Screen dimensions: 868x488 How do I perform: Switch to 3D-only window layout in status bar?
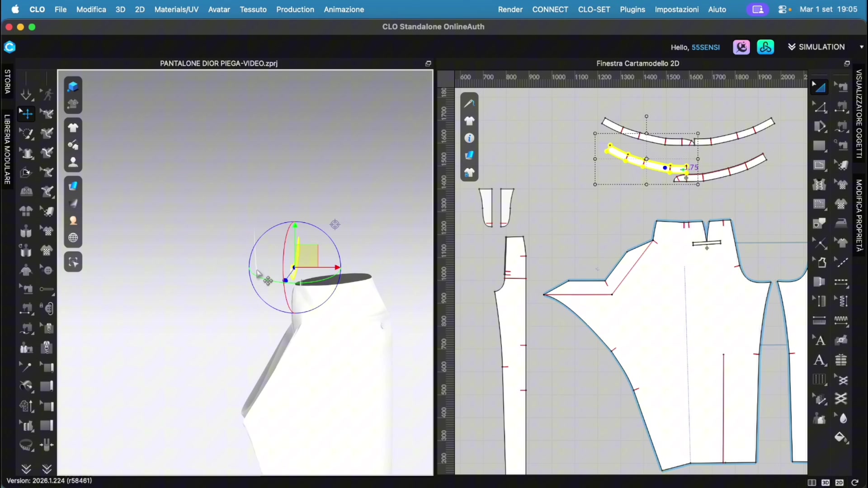[x=826, y=482]
